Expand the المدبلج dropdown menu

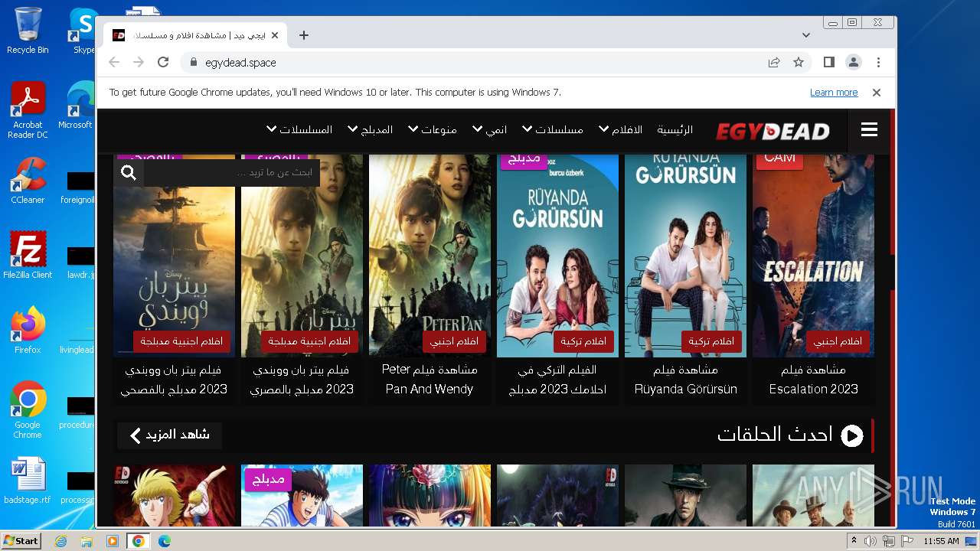tap(371, 130)
